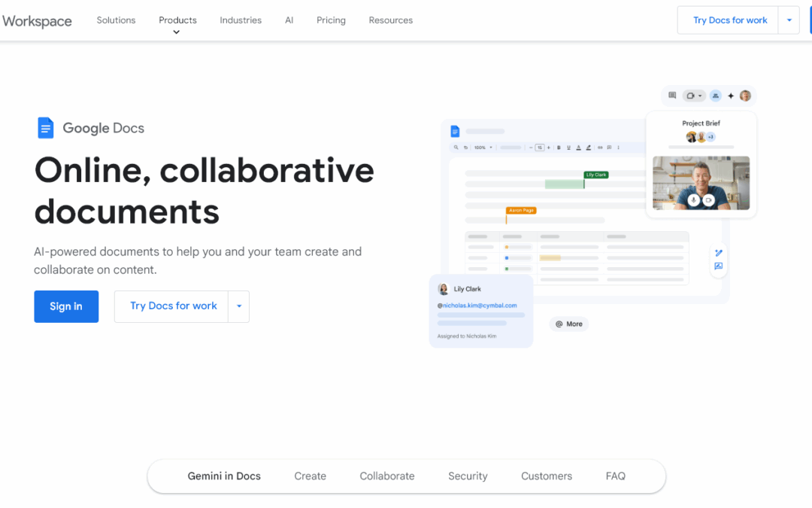Click the sparkle pencil help-me-write icon
Viewport: 812px width, 508px height.
(718, 253)
